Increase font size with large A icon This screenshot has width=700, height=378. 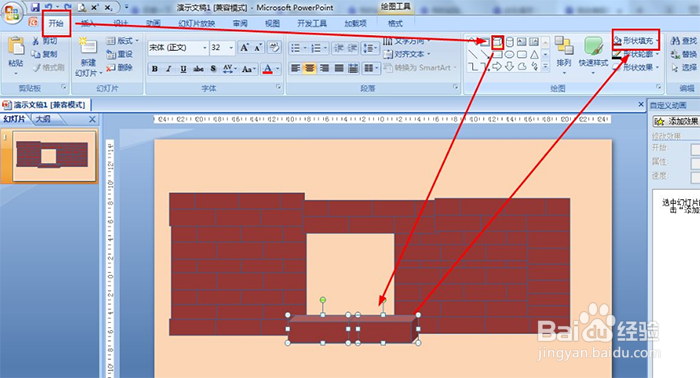(x=244, y=47)
